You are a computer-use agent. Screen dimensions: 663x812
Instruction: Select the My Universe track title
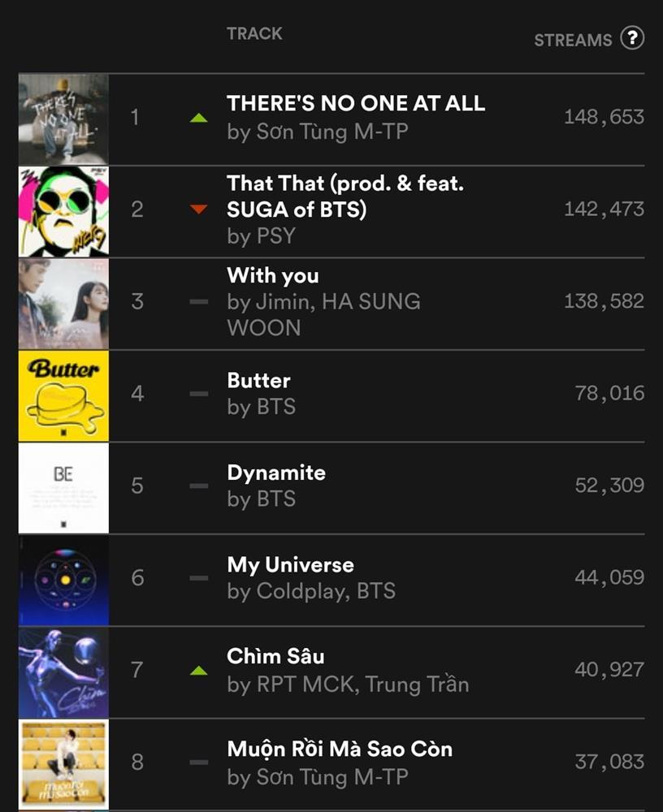[290, 564]
